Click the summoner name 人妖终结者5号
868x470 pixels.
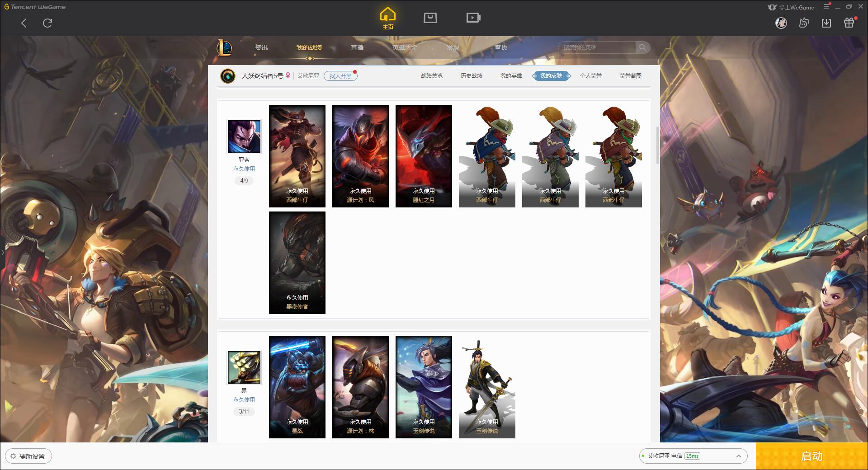click(262, 76)
